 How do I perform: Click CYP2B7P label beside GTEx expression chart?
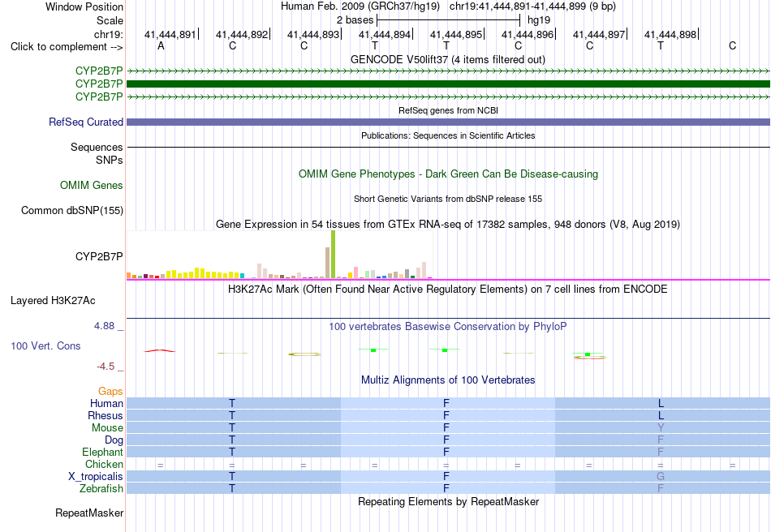99,256
